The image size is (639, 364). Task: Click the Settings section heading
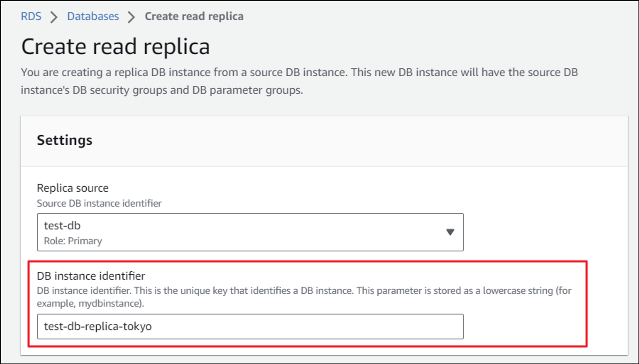pos(65,140)
